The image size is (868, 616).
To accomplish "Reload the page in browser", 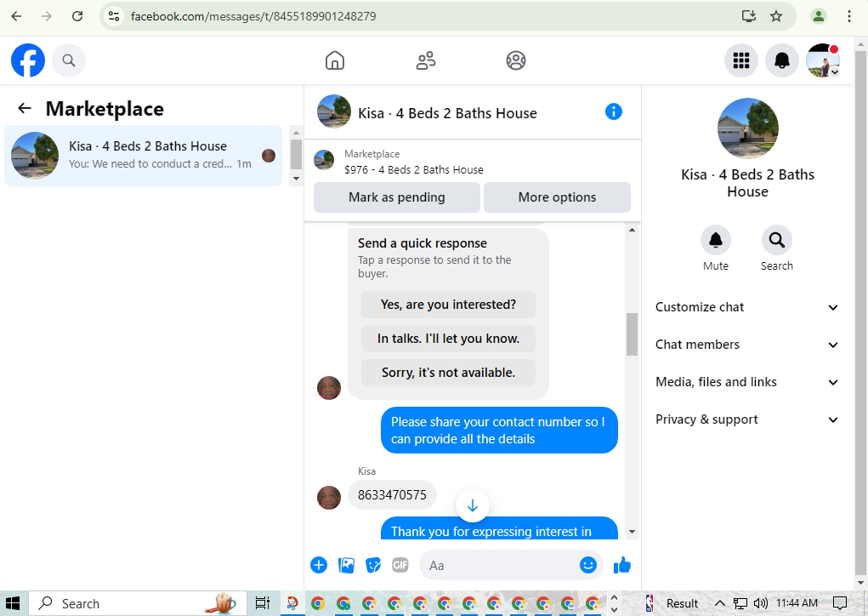I will pos(77,16).
